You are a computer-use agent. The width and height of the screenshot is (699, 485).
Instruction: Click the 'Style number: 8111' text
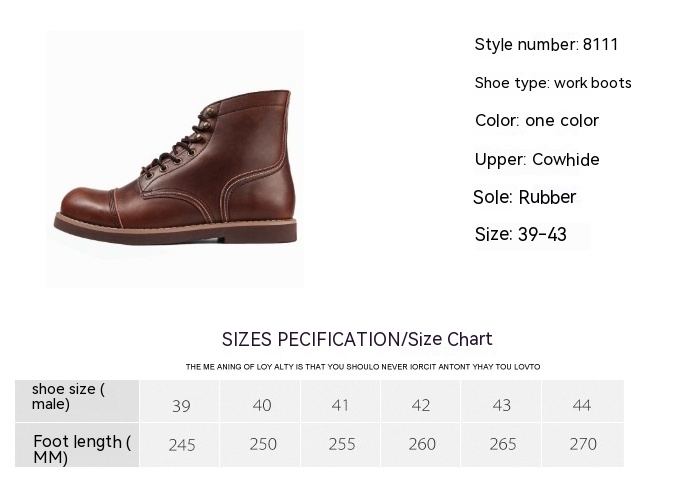(546, 44)
